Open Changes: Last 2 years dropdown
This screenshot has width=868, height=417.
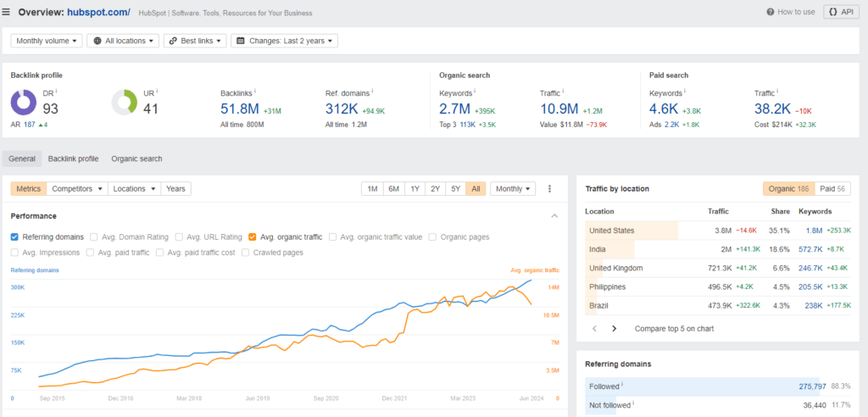coord(285,41)
